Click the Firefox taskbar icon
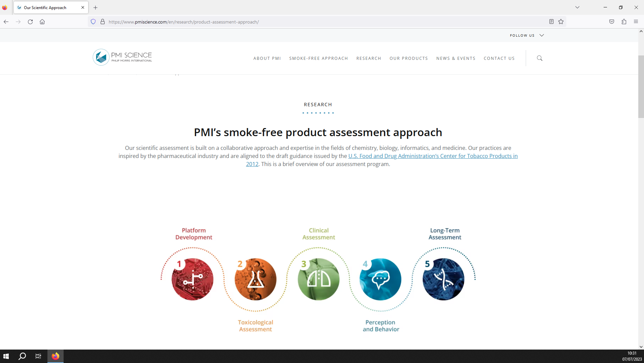644x363 pixels. coord(56,356)
